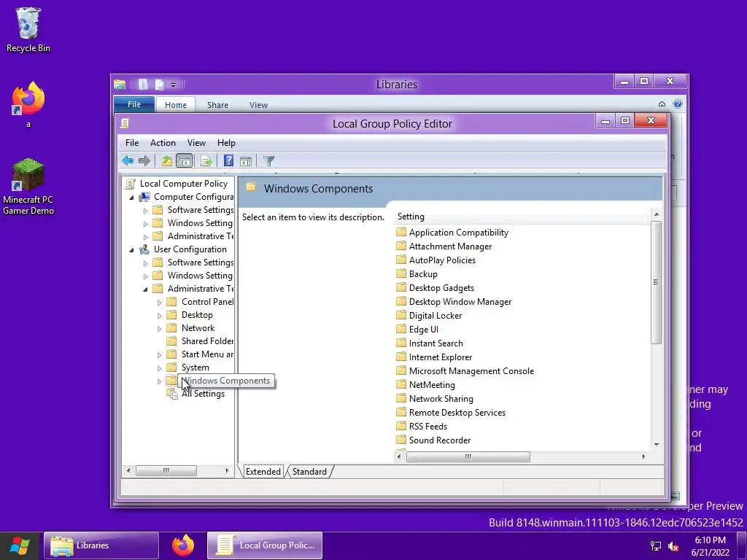Expand Control Panel tree node
747x560 pixels.
pos(159,303)
